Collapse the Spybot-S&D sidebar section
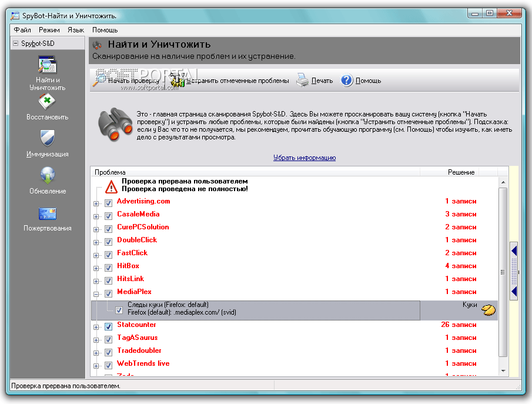 coord(15,43)
